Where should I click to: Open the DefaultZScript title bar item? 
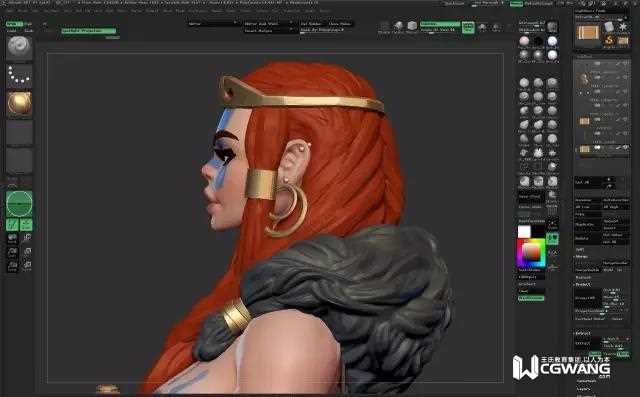click(x=538, y=4)
